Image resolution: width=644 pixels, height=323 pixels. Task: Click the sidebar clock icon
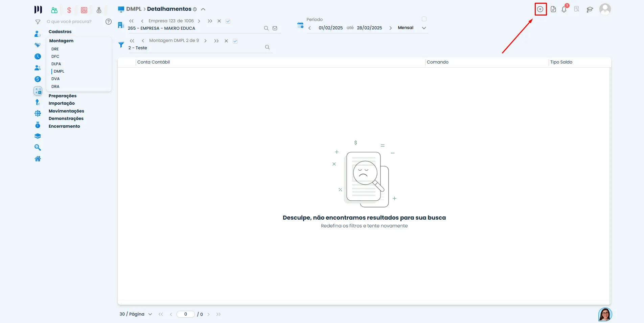[38, 56]
